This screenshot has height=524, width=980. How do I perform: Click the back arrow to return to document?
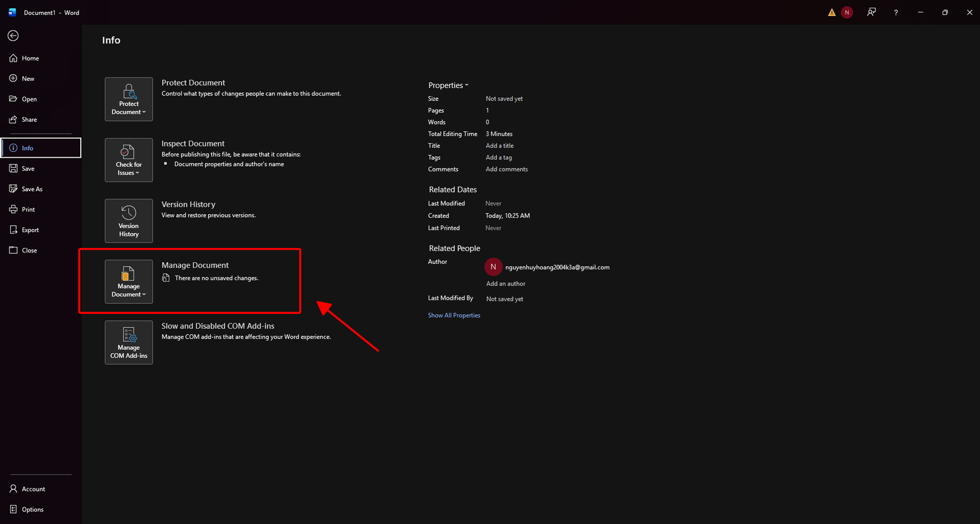pos(13,36)
